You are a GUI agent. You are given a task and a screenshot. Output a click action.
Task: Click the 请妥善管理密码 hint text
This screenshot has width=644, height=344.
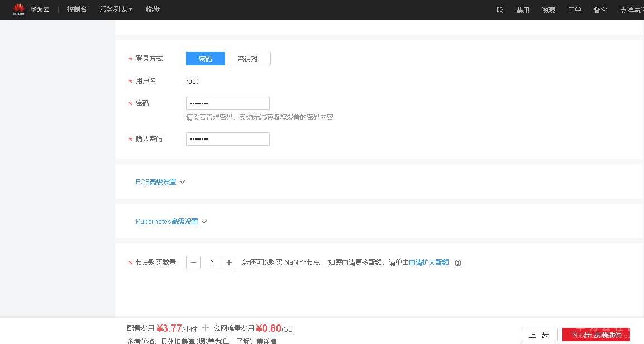point(260,117)
